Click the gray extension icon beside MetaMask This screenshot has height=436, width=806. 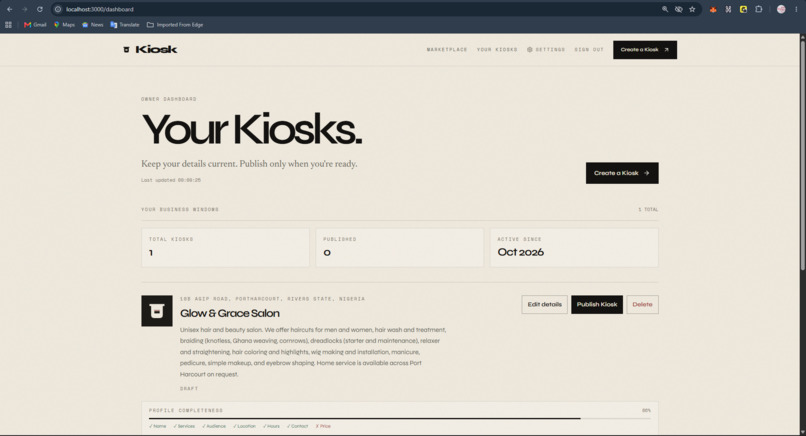[x=728, y=9]
